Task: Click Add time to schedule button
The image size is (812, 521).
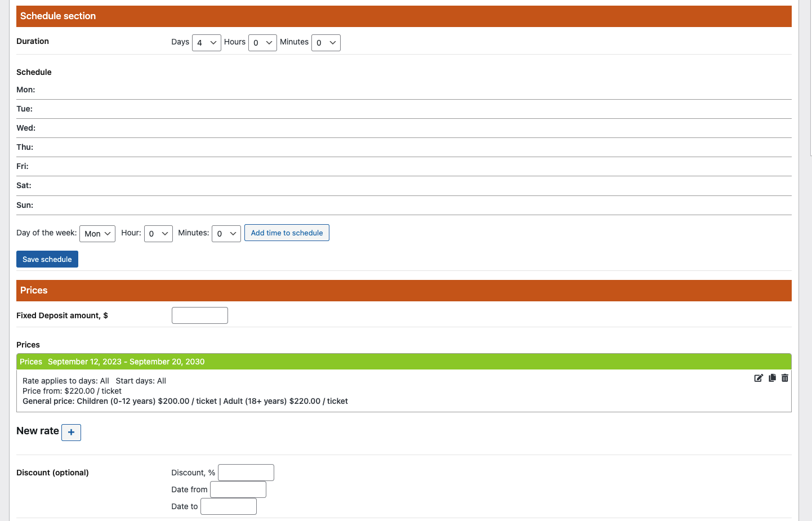Action: click(287, 233)
